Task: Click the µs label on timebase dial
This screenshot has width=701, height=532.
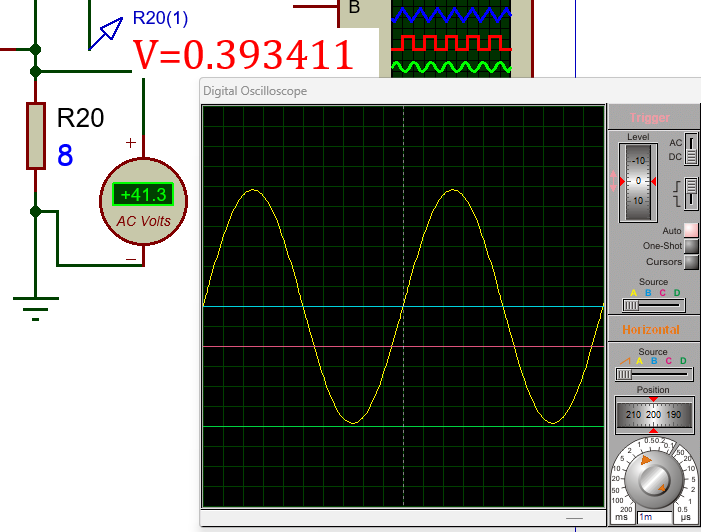Action: click(685, 517)
